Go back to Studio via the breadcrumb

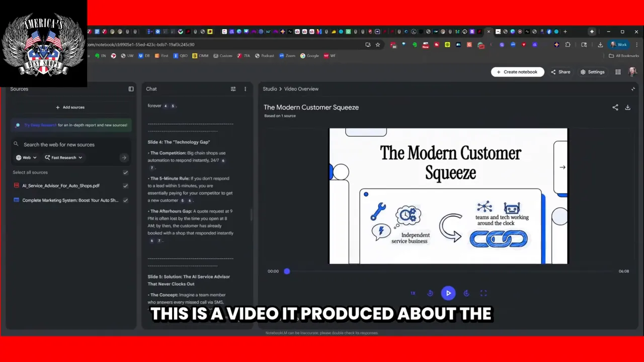tap(270, 89)
